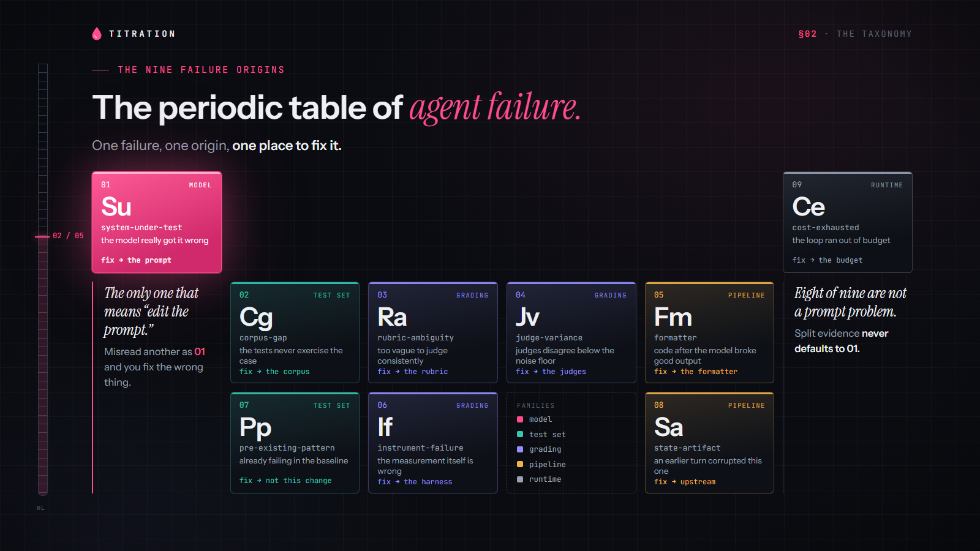Click 'fix → the harness' text
The width and height of the screenshot is (980, 551).
tap(415, 482)
